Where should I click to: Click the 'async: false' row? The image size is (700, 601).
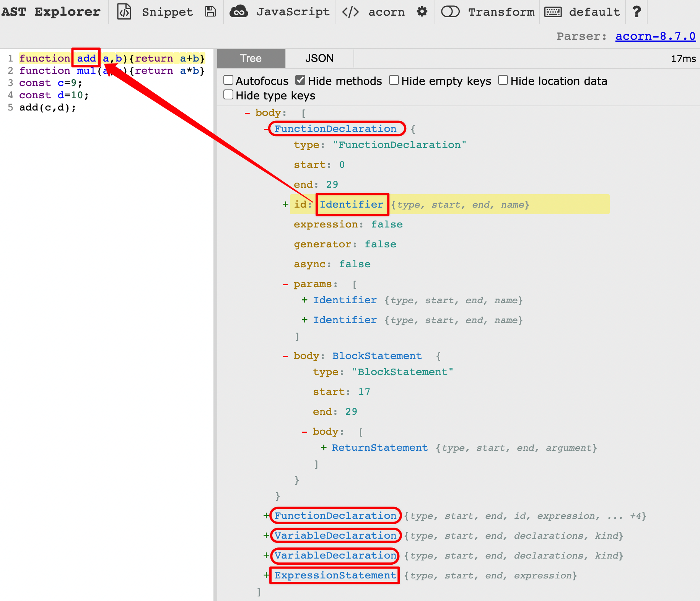(332, 264)
